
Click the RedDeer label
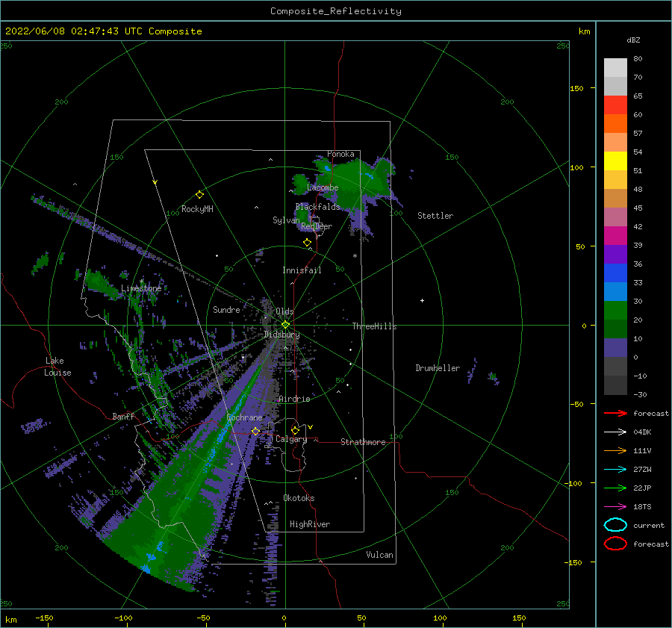pyautogui.click(x=317, y=226)
